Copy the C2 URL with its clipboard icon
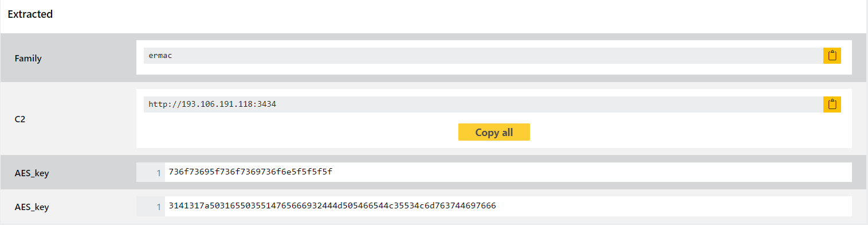Image resolution: width=868 pixels, height=225 pixels. (x=832, y=104)
